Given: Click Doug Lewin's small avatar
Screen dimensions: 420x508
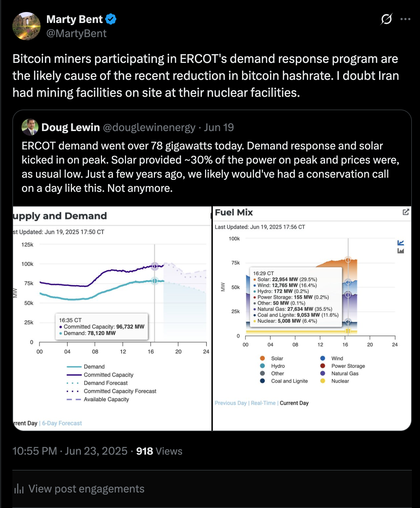Looking at the screenshot, I should point(30,127).
